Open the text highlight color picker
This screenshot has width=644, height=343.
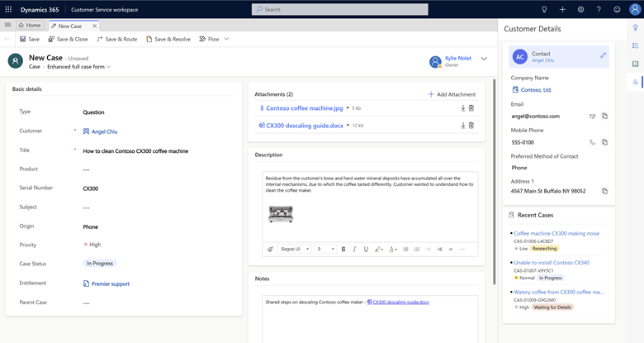coord(379,249)
